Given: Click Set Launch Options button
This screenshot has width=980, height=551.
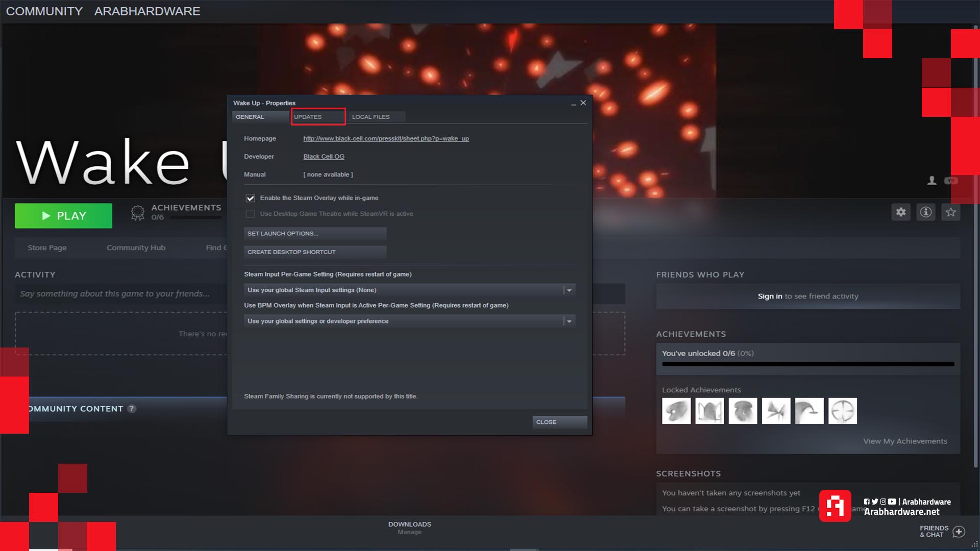Looking at the screenshot, I should [x=315, y=234].
